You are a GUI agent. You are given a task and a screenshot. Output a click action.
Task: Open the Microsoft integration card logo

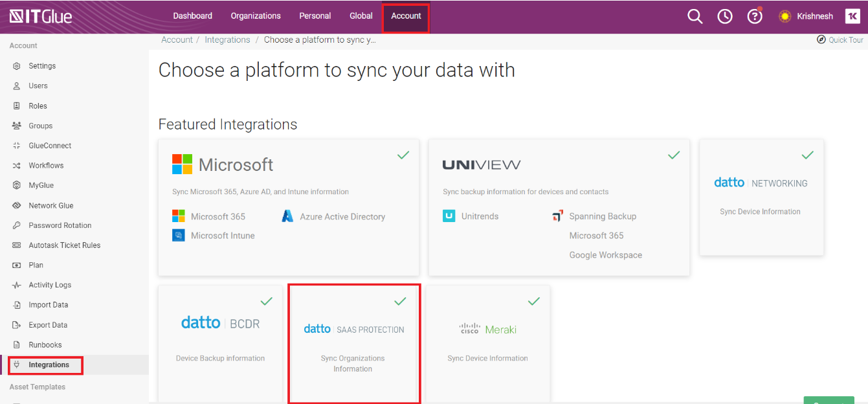point(223,164)
